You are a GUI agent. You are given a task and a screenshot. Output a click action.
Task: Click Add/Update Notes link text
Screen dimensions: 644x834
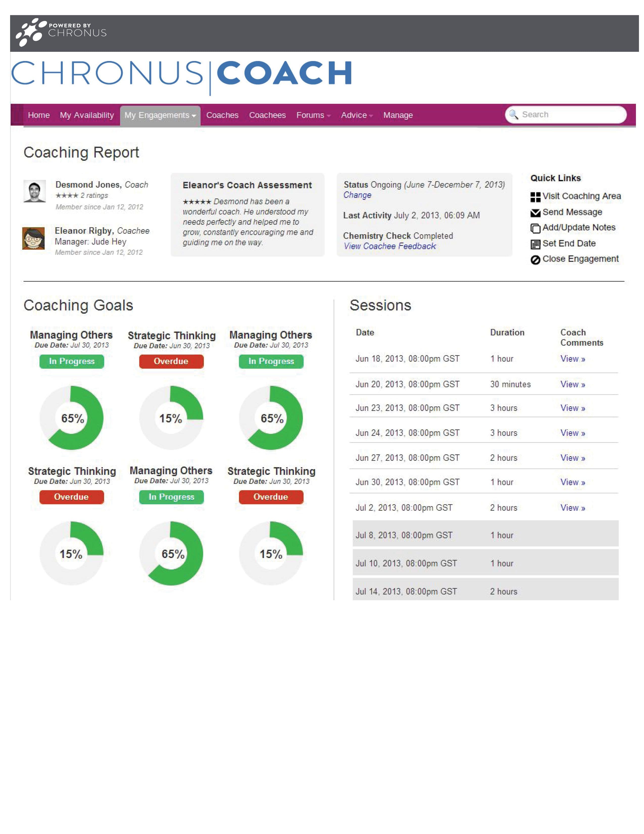(579, 227)
